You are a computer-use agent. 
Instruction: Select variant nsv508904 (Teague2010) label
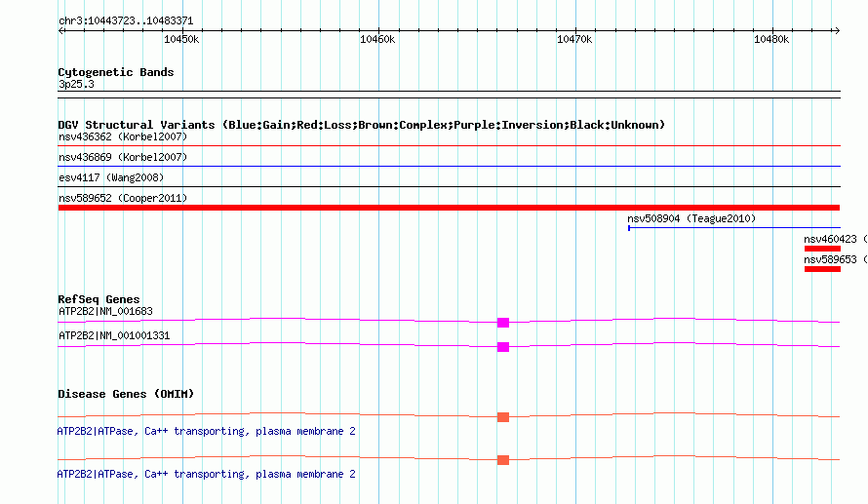(691, 218)
